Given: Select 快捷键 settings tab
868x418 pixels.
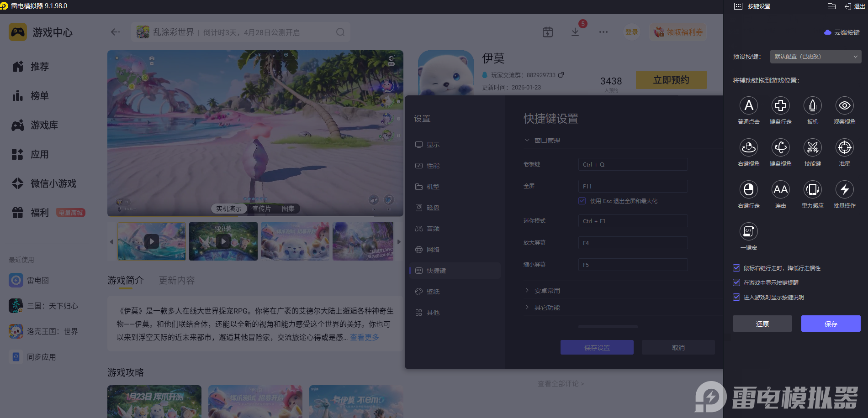Looking at the screenshot, I should [x=455, y=271].
